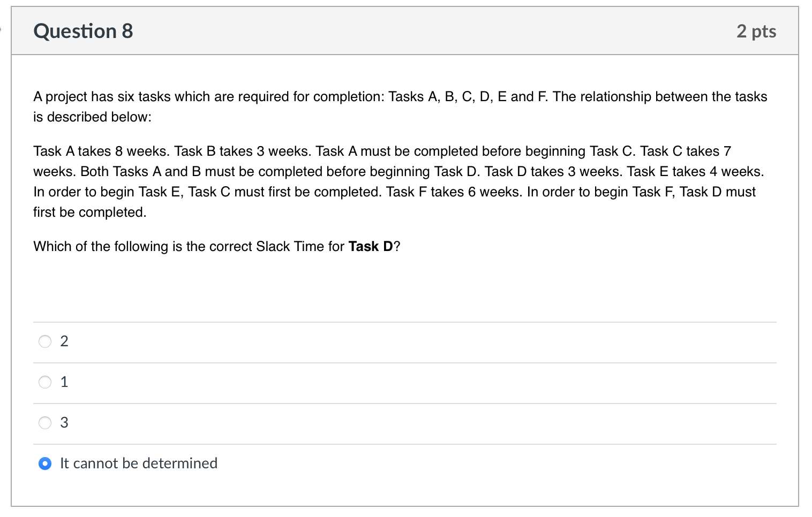This screenshot has width=812, height=517.
Task: Select the radio button for answer 3
Action: click(x=45, y=422)
